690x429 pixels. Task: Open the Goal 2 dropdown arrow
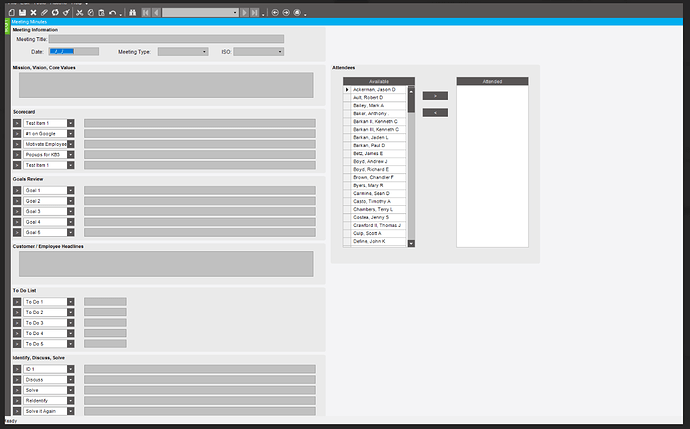tap(70, 201)
